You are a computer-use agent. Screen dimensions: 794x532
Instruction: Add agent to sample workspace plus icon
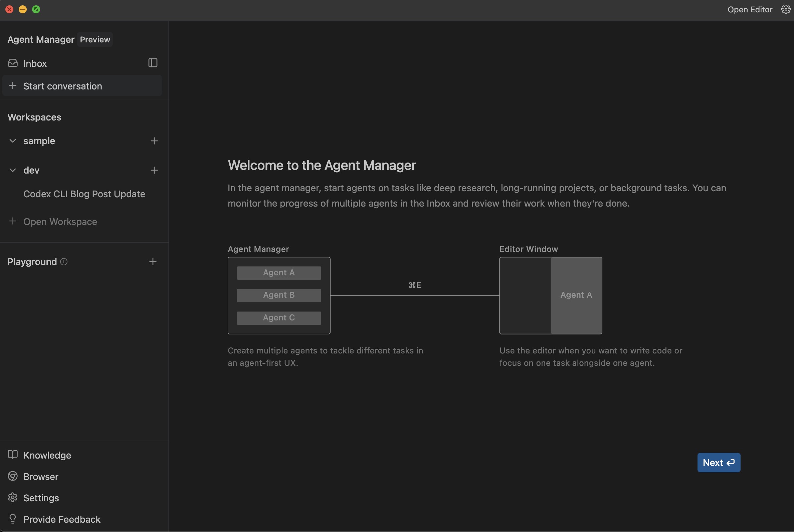(154, 141)
